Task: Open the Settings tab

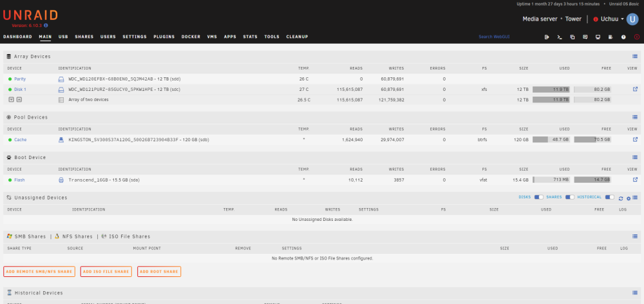Action: 135,37
